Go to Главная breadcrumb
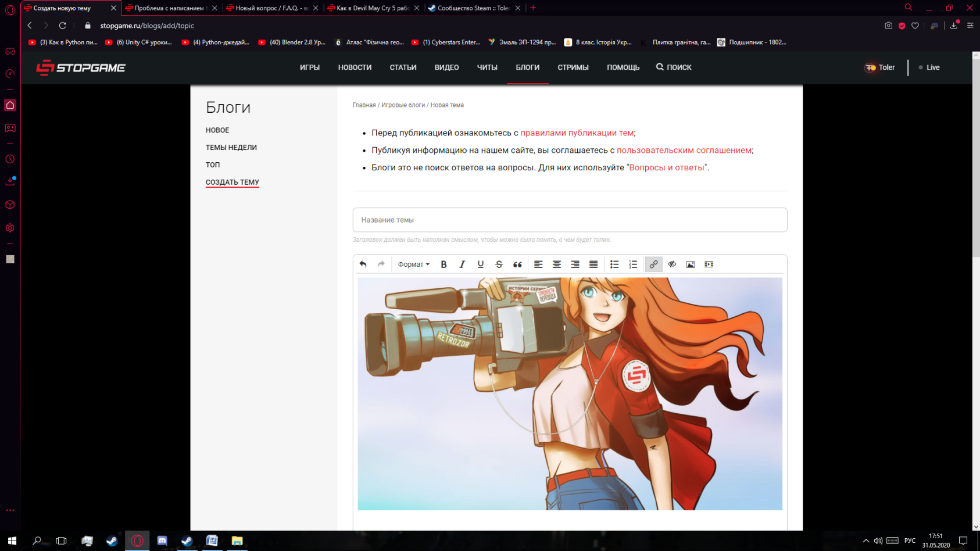980x551 pixels. click(x=364, y=105)
